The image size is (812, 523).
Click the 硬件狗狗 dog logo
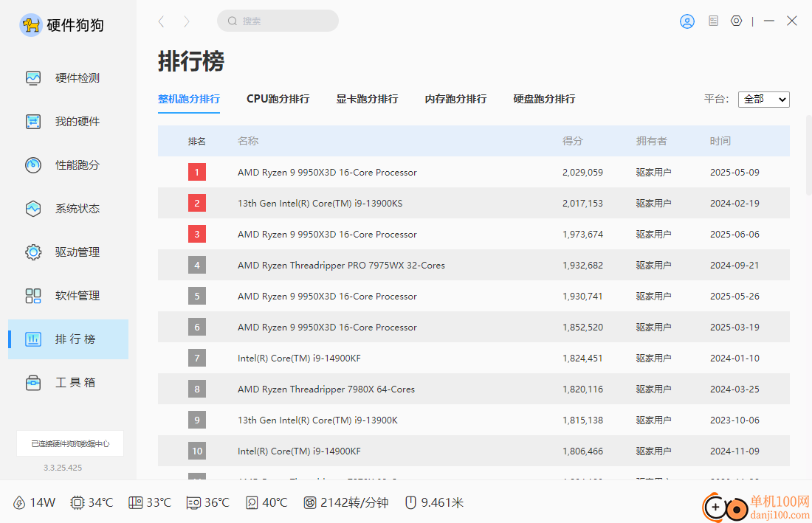pos(30,25)
